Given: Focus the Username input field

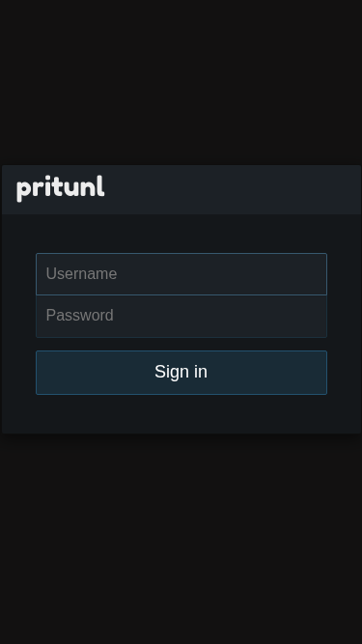Looking at the screenshot, I should 181,274.
